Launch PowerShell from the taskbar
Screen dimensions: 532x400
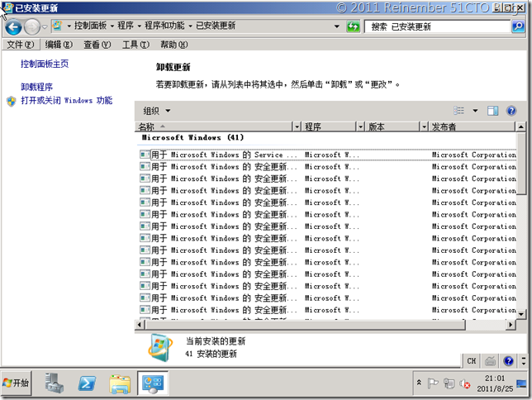tap(87, 383)
